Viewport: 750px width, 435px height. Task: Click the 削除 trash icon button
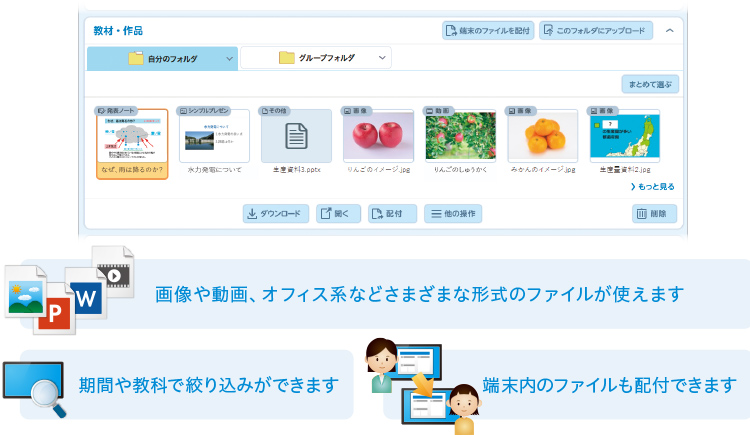[x=654, y=214]
